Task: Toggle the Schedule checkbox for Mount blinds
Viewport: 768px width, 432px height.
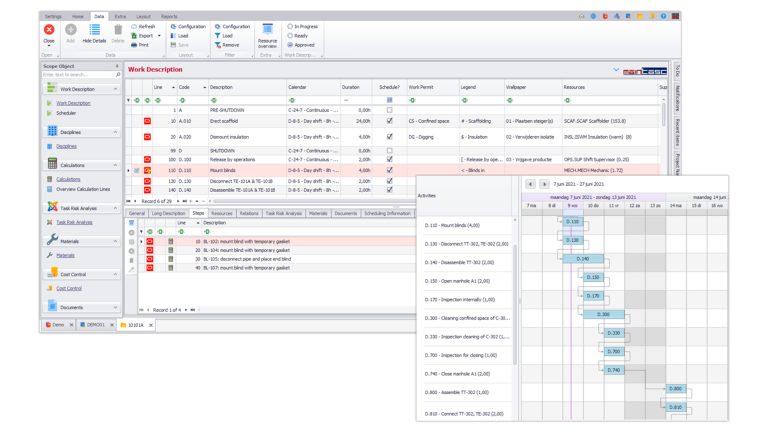Action: tap(389, 170)
